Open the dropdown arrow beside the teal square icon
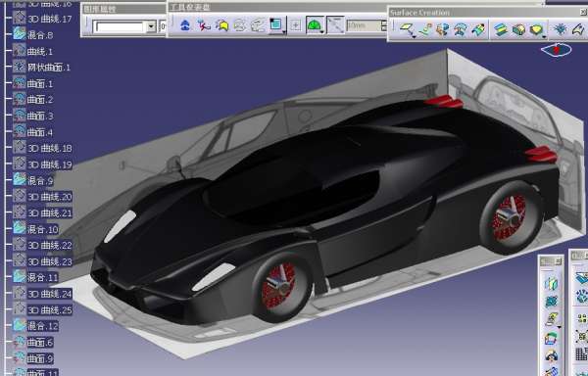 [x=284, y=32]
